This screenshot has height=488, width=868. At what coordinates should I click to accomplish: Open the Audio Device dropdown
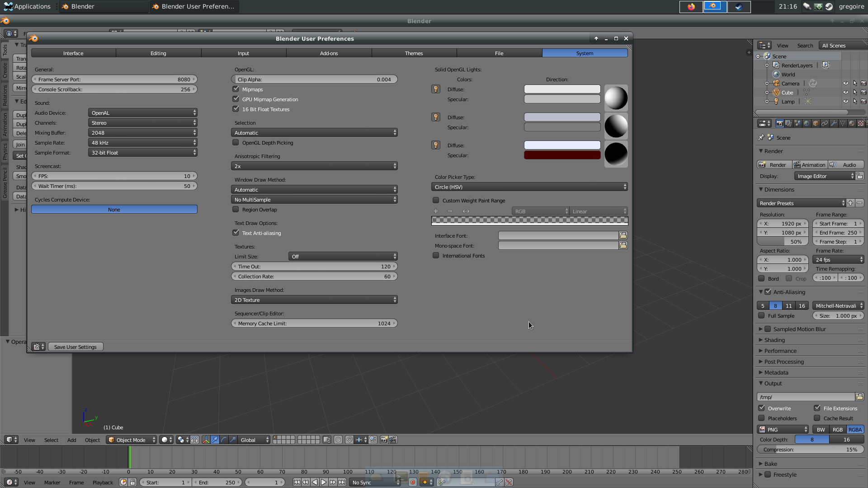pos(143,113)
